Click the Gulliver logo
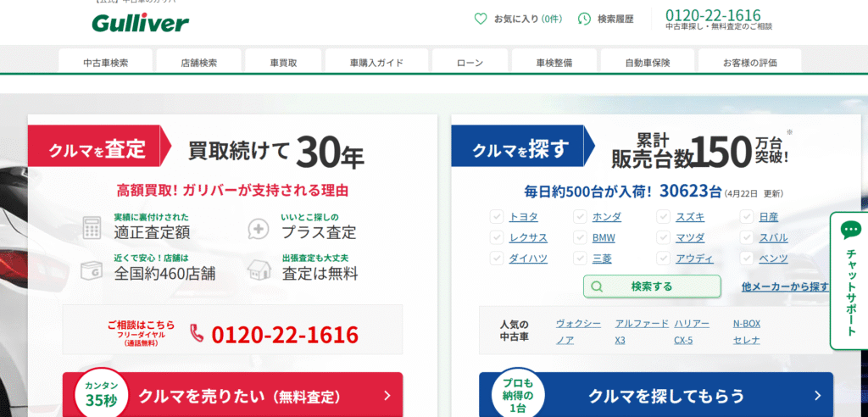Screen dimensions: 868x417 [x=140, y=23]
